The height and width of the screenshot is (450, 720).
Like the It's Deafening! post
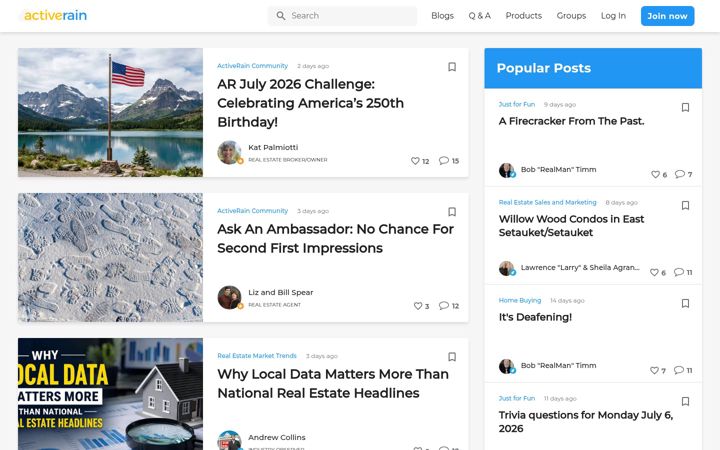654,370
